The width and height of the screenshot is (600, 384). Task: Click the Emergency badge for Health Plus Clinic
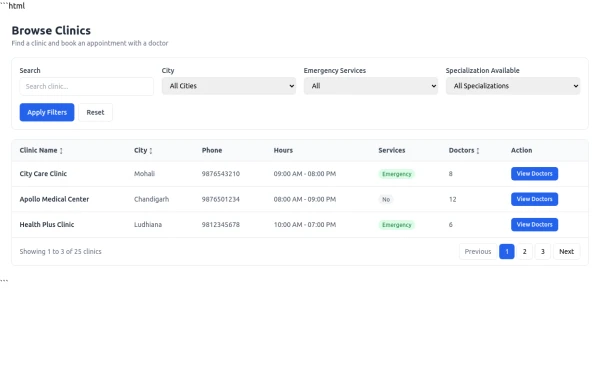pos(397,225)
